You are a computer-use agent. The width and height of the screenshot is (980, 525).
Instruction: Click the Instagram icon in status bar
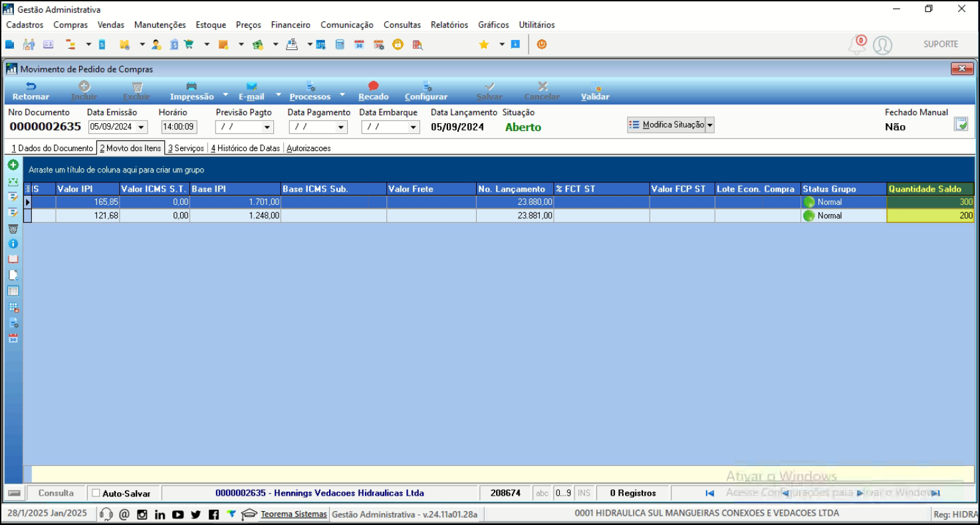[142, 514]
